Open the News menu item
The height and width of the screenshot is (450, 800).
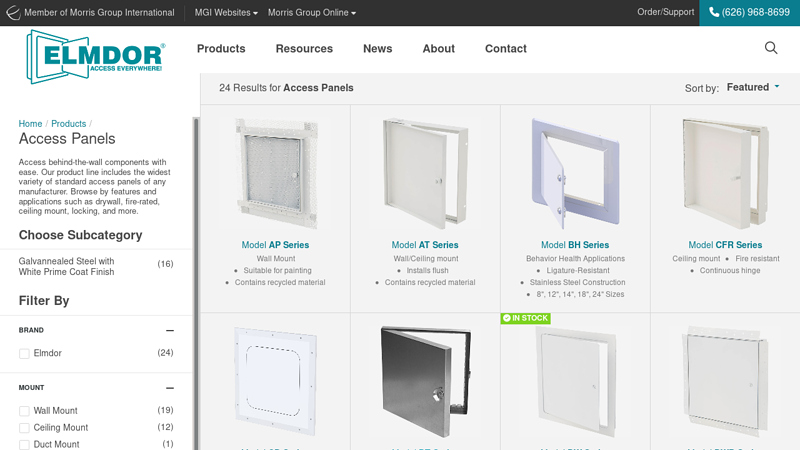[x=378, y=48]
